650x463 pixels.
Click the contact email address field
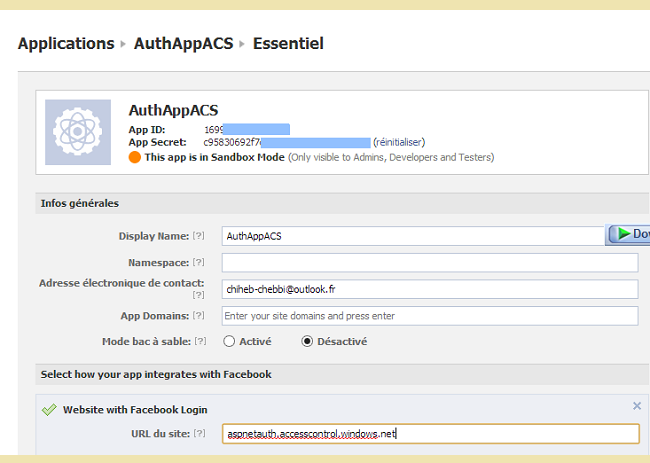point(430,289)
